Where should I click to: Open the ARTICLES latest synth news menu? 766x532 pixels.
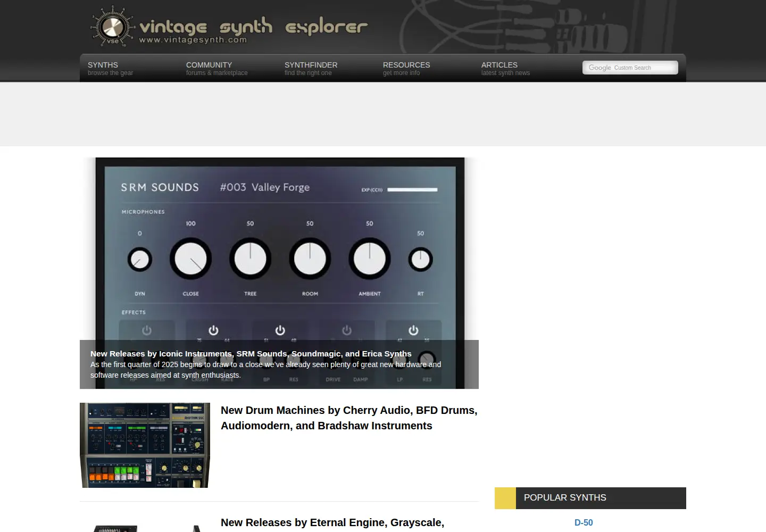tap(505, 69)
